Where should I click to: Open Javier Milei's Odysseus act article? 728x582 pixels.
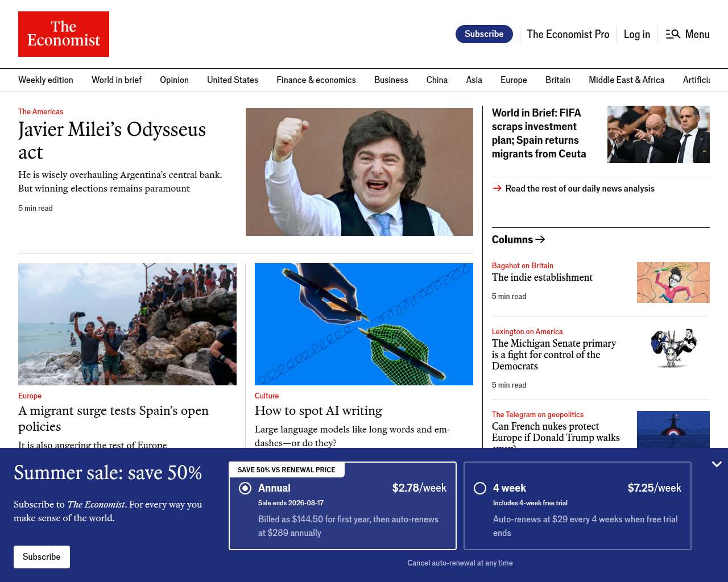click(x=112, y=141)
